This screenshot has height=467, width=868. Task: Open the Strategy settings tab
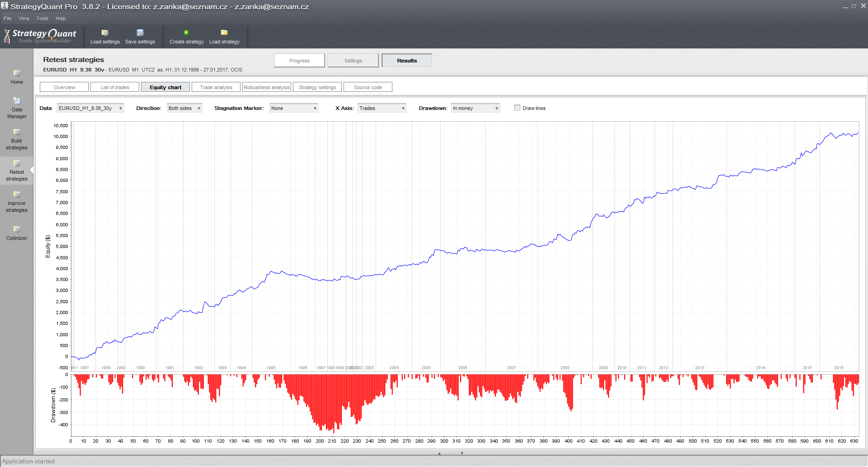[x=317, y=87]
